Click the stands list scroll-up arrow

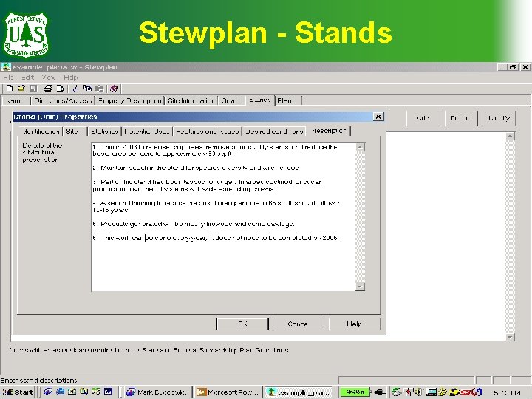[510, 137]
